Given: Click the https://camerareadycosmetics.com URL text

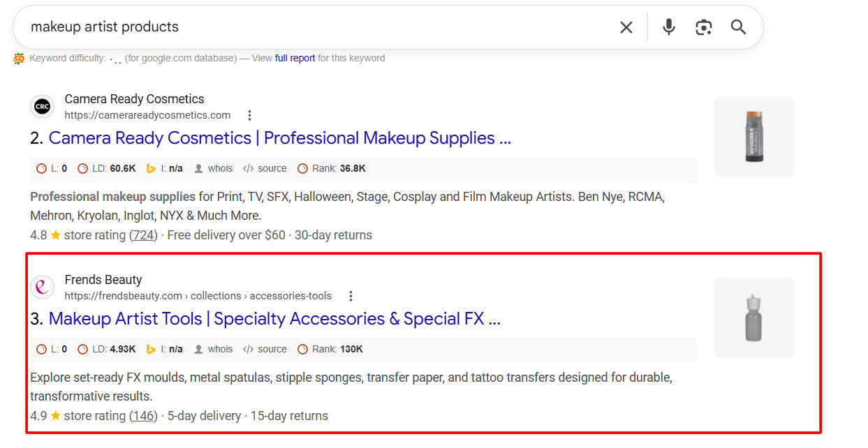Looking at the screenshot, I should click(147, 115).
